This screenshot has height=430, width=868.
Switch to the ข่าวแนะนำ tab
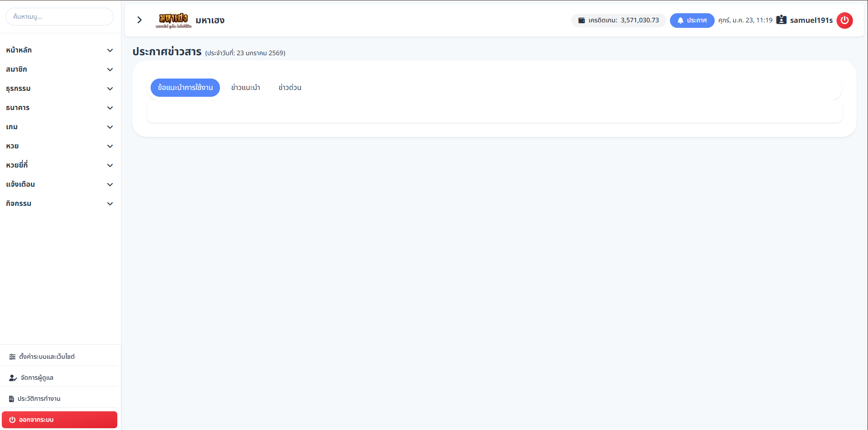pos(246,88)
